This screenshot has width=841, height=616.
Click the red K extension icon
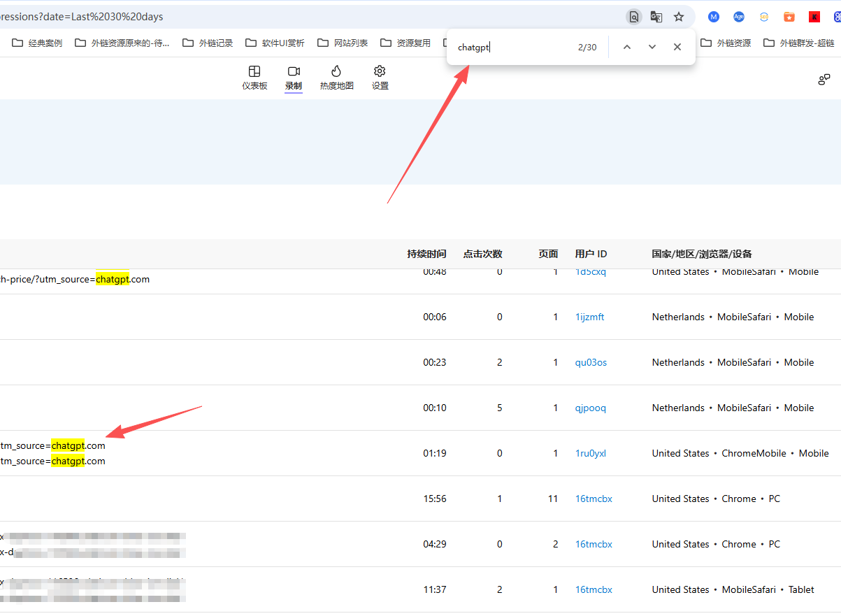pos(814,17)
